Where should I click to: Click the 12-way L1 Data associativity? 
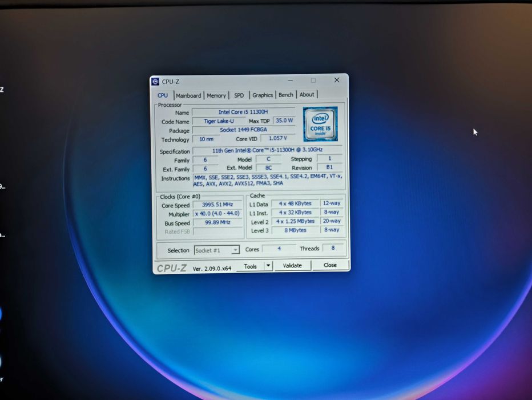[332, 203]
